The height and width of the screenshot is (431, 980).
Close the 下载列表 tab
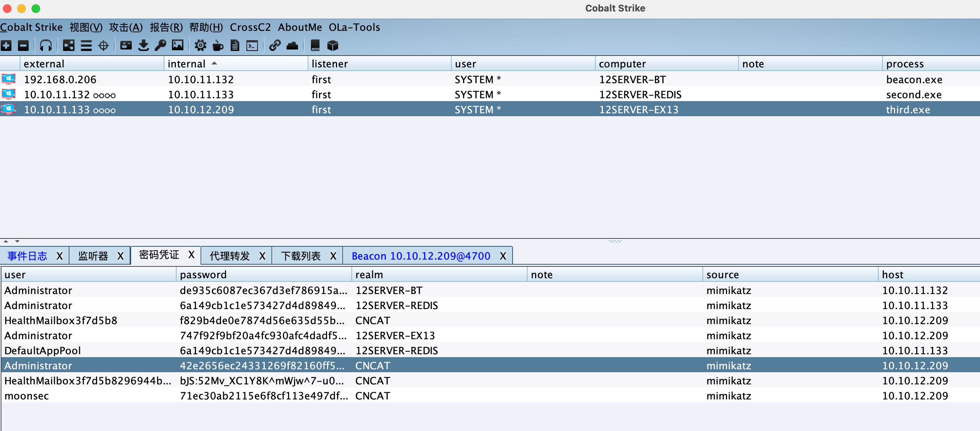pos(333,256)
